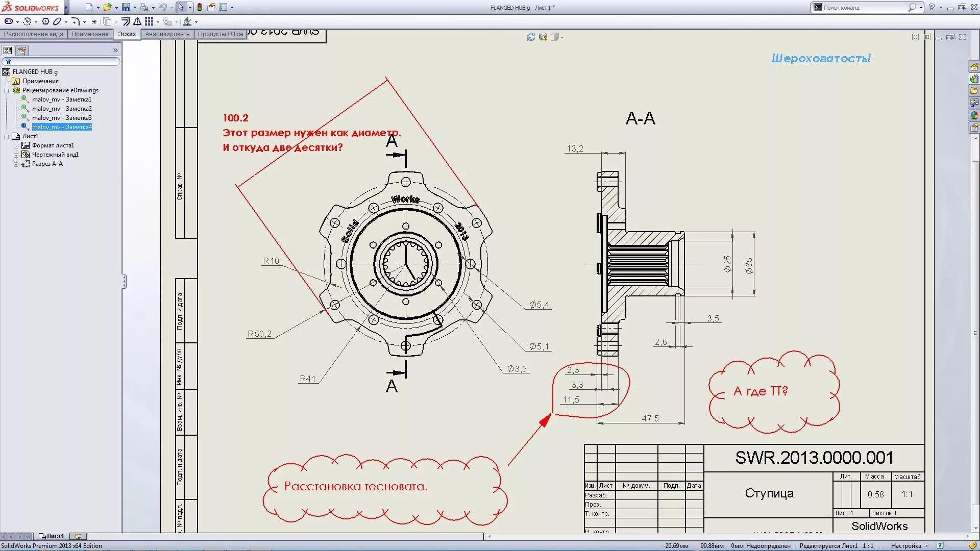Expand the Разрез A-A tree node
The image size is (980, 551).
tap(16, 164)
